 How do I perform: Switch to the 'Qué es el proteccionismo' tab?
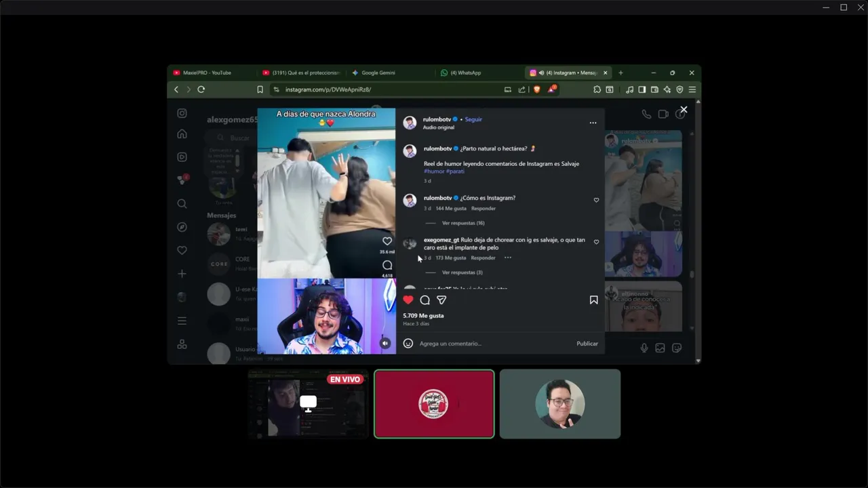click(x=302, y=73)
